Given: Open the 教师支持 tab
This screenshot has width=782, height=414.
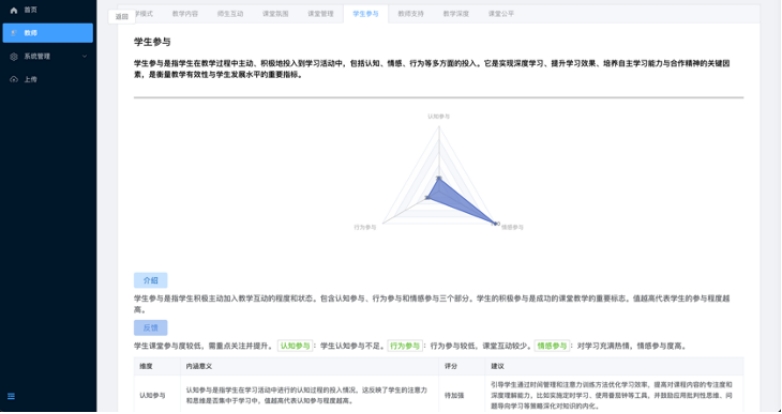Looking at the screenshot, I should pyautogui.click(x=411, y=14).
